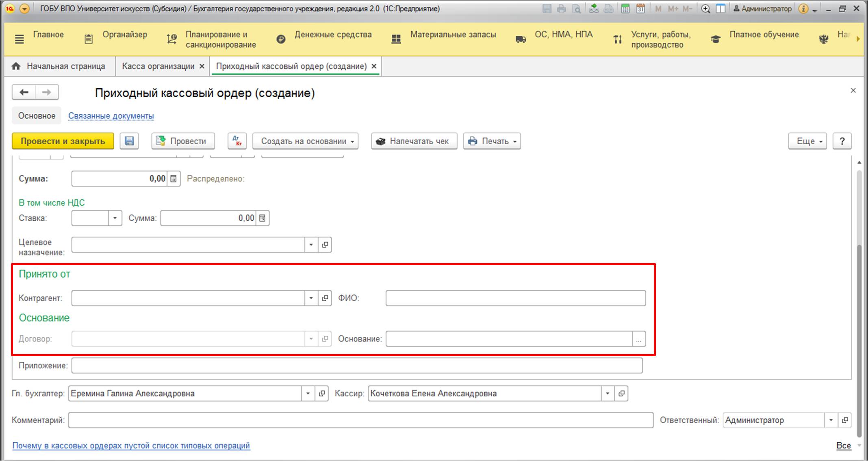Click the back navigation arrow
This screenshot has width=868, height=461.
24,92
